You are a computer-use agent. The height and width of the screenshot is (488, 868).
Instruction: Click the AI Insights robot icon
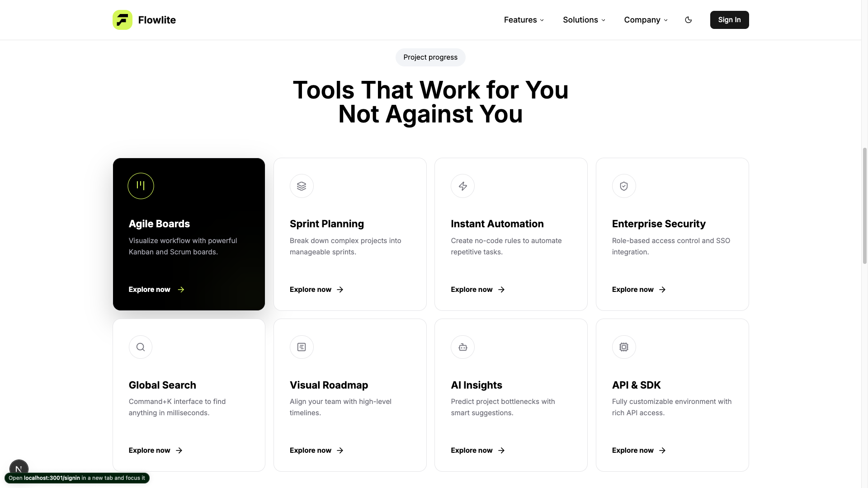pos(462,347)
